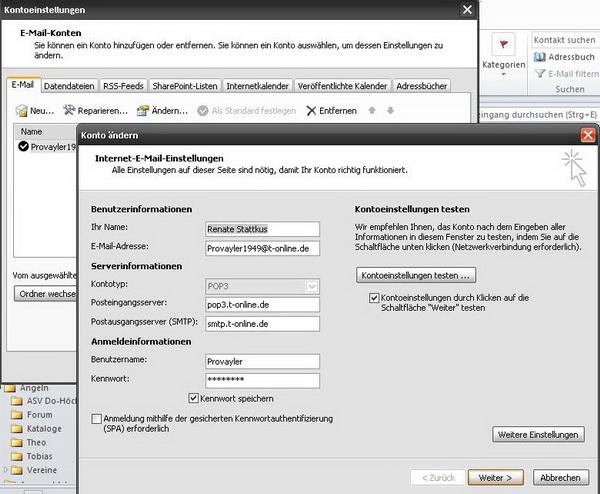
Task: Click the default account checkmark beside Provayler
Action: 23,146
